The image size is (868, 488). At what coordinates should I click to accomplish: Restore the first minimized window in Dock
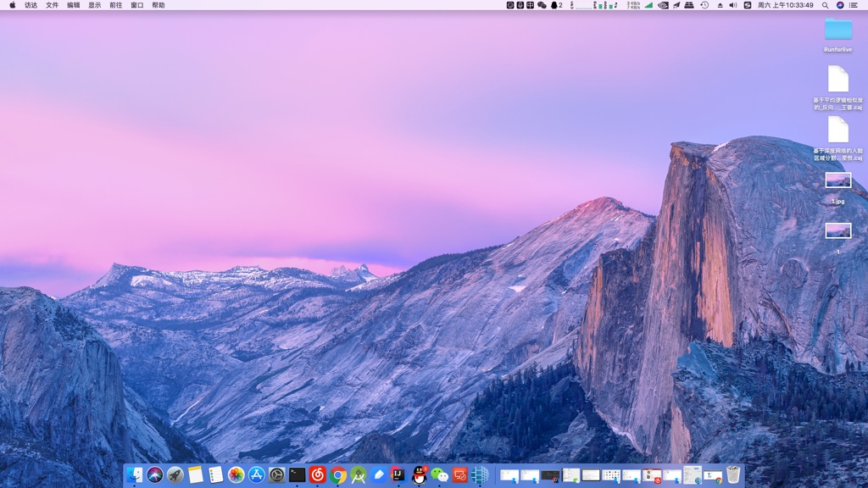coord(509,475)
